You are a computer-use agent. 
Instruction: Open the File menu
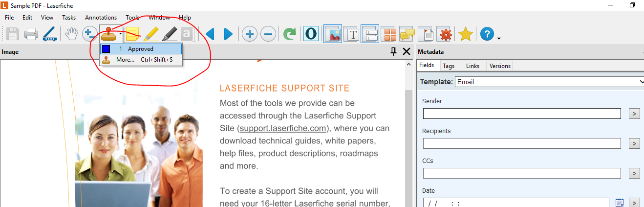(x=9, y=18)
